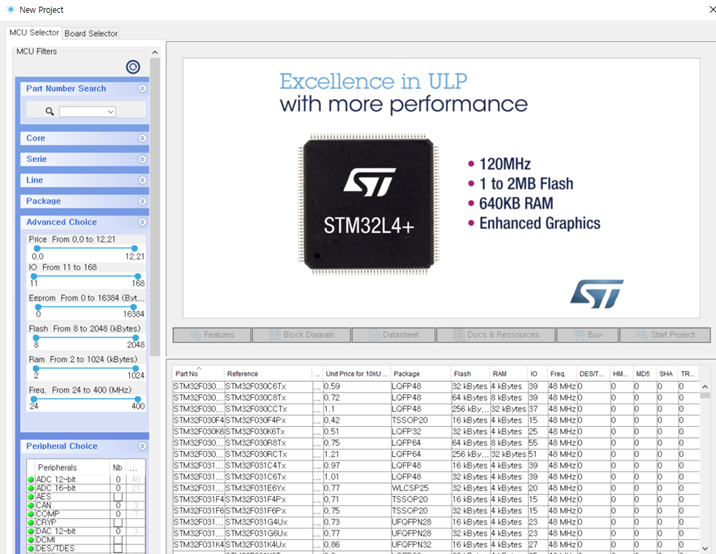Tick the DCMI peripheral checkbox

[118, 540]
